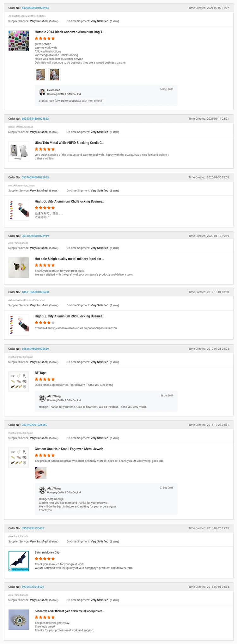Open order number 66323354501021862
The image size is (237, 644).
click(35, 119)
